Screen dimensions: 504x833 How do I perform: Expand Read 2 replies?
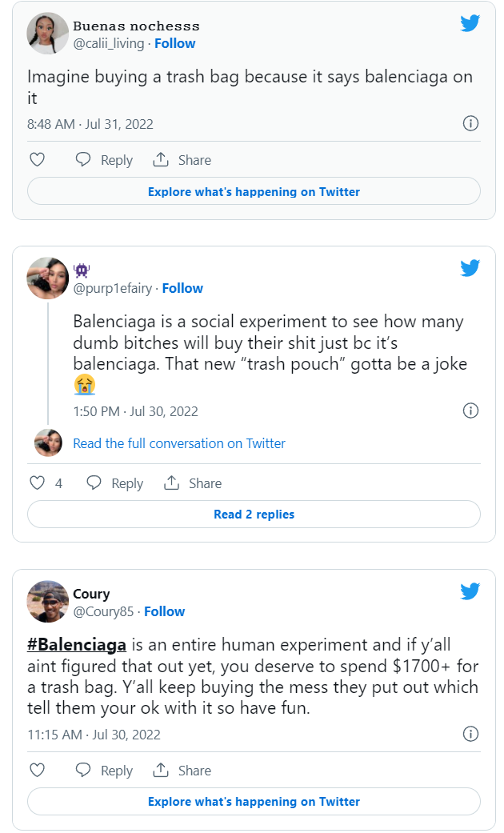254,515
